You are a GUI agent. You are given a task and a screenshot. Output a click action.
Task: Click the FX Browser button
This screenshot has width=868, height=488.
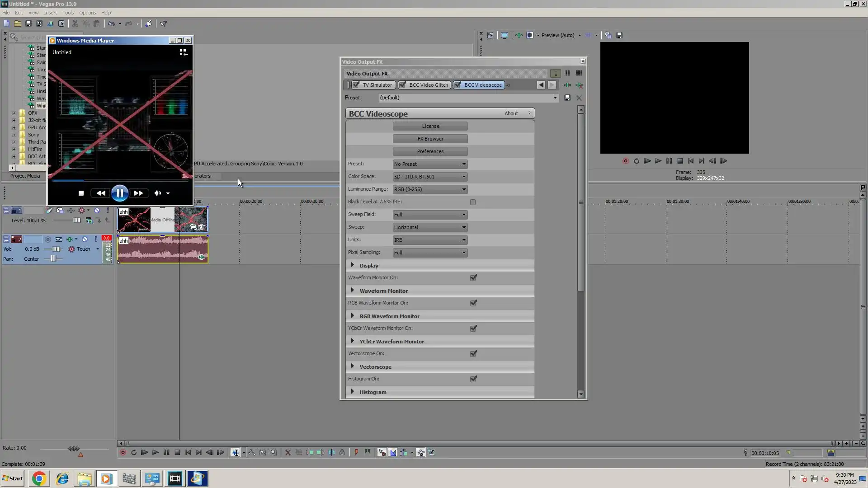click(430, 139)
